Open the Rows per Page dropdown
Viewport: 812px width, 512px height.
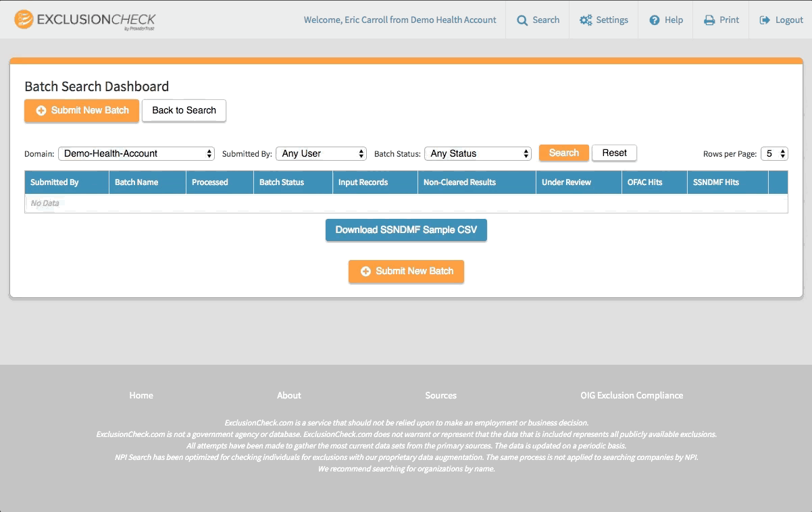tap(774, 154)
